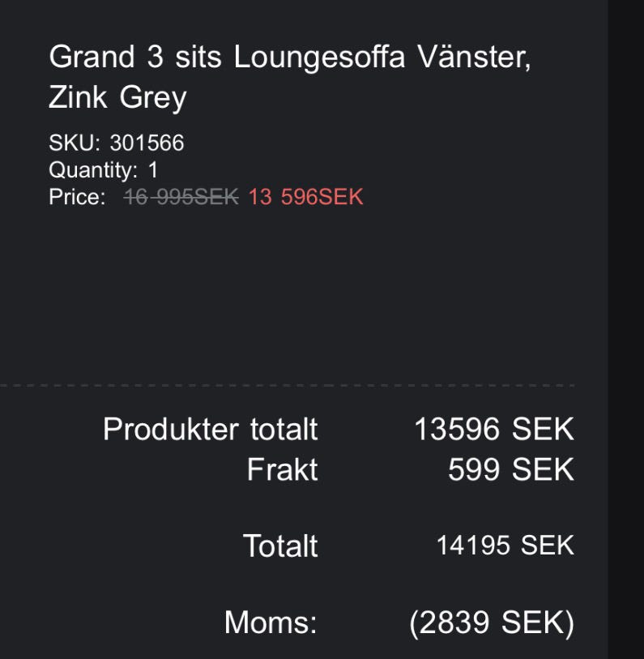Click the Grand 3 sits Loungesoffa product title
Viewport: 644px width, 659px height.
289,58
